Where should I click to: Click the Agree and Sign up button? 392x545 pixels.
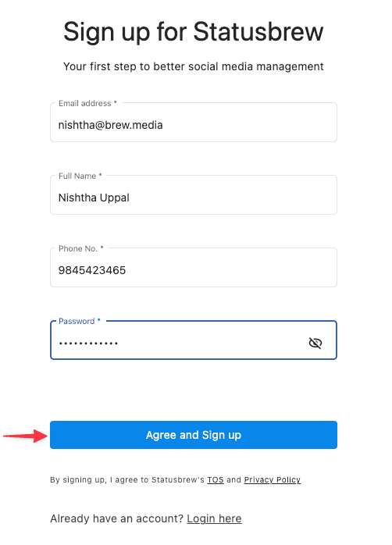click(194, 435)
